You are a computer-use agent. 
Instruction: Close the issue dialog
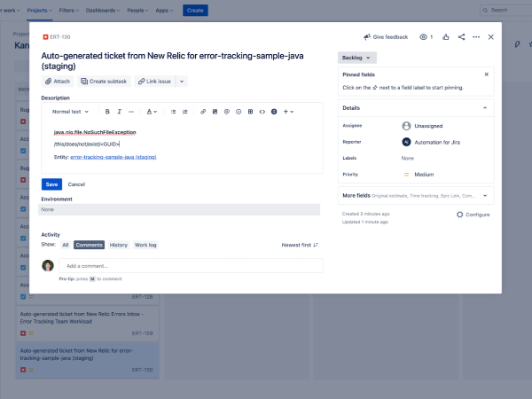(x=490, y=37)
